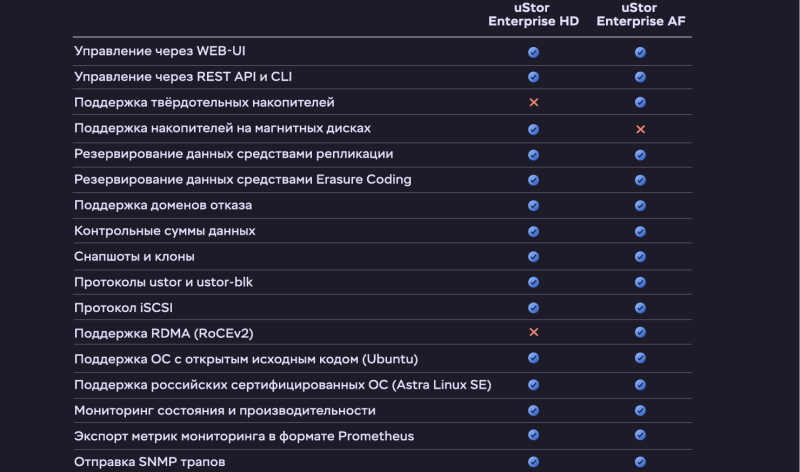
Task: Click the Протоколы ustor и ustor-blk label
Action: (163, 282)
